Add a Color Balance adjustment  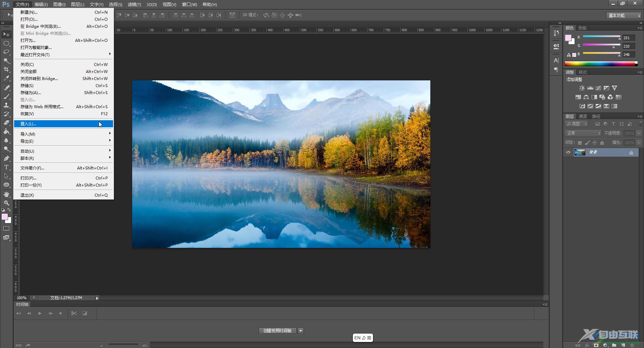[586, 97]
